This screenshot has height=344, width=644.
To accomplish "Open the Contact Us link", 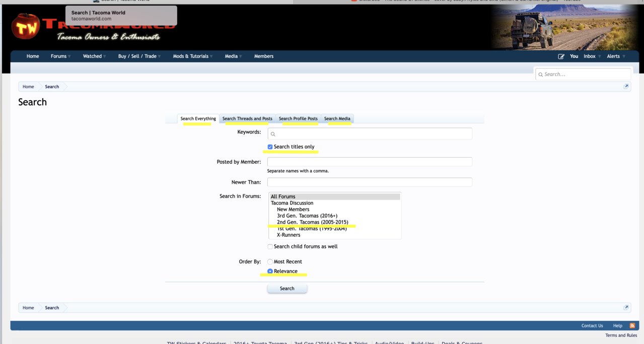I will [592, 326].
